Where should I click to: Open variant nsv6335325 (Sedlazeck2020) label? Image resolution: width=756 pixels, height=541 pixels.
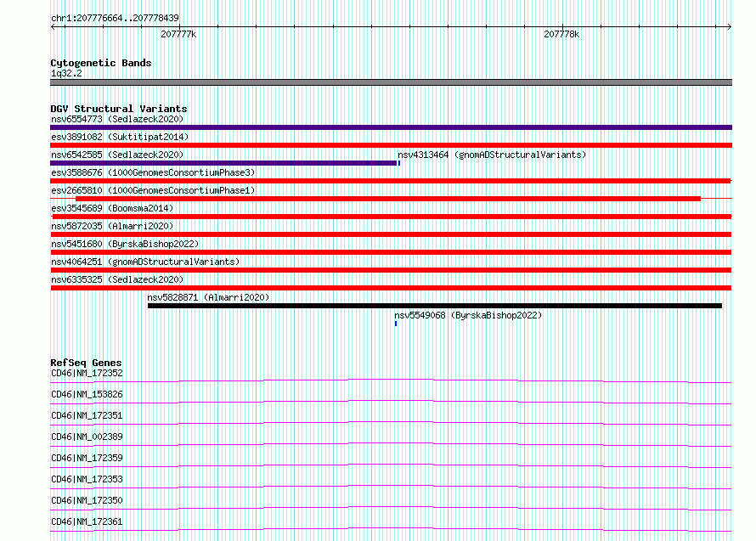pos(117,279)
